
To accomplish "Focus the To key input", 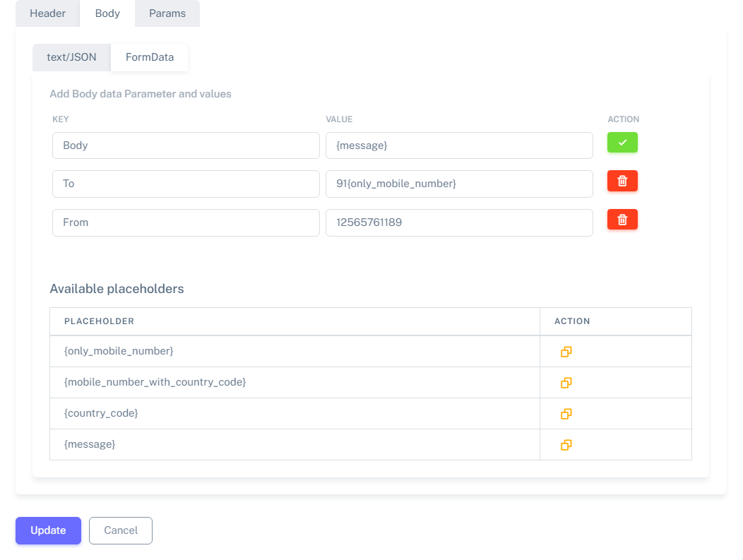I will [x=186, y=184].
